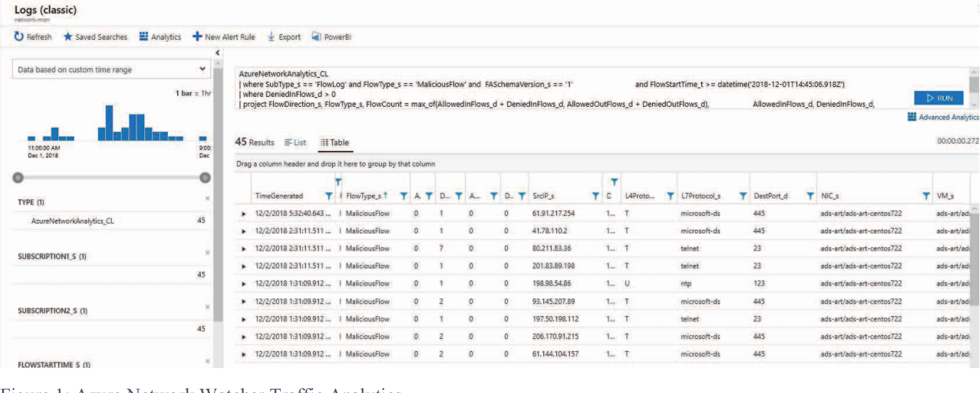This screenshot has height=393, width=980.
Task: Click the DestPort_d column header
Action: (x=771, y=196)
